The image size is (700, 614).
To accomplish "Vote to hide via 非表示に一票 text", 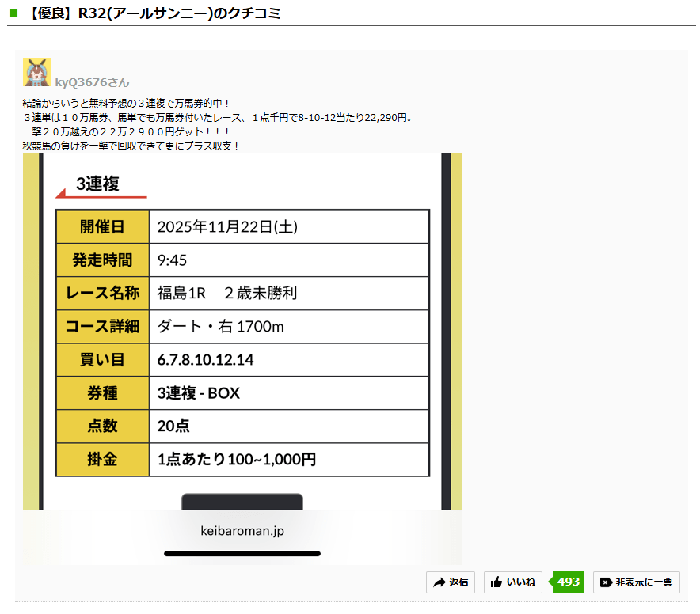I will [x=644, y=582].
